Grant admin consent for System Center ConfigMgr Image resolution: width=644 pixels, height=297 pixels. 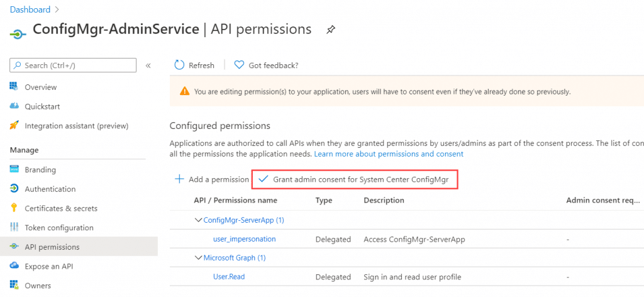point(360,179)
